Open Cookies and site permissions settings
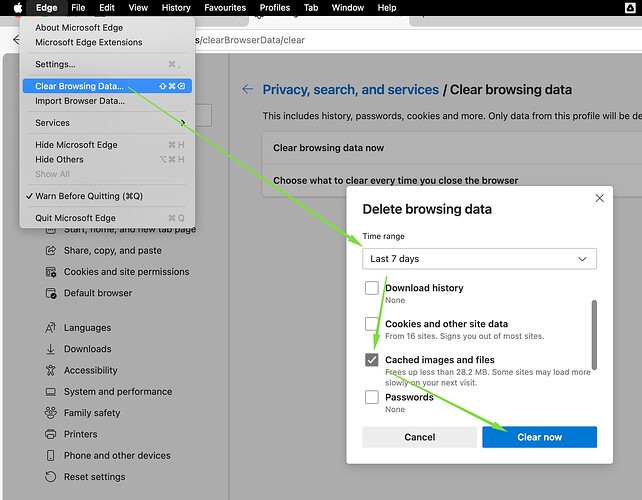The height and width of the screenshot is (500, 642). 127,272
